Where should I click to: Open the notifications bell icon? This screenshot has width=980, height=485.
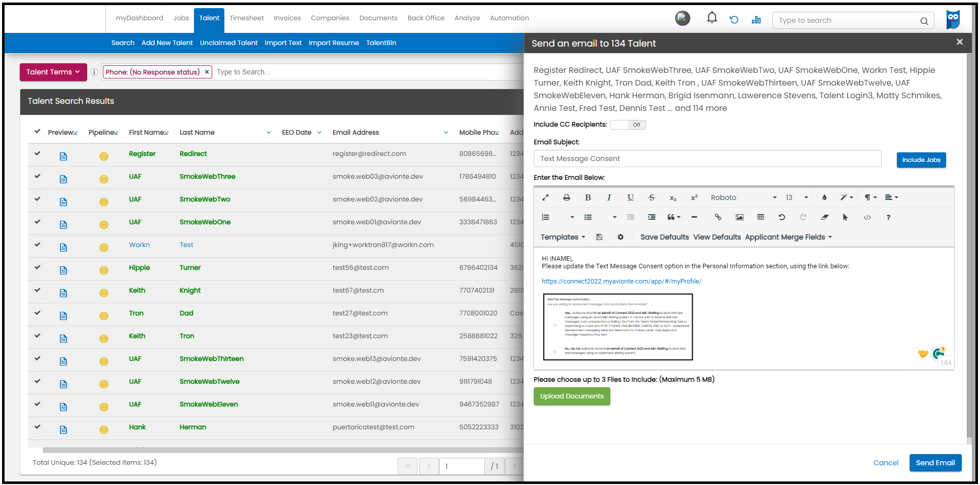pos(712,17)
